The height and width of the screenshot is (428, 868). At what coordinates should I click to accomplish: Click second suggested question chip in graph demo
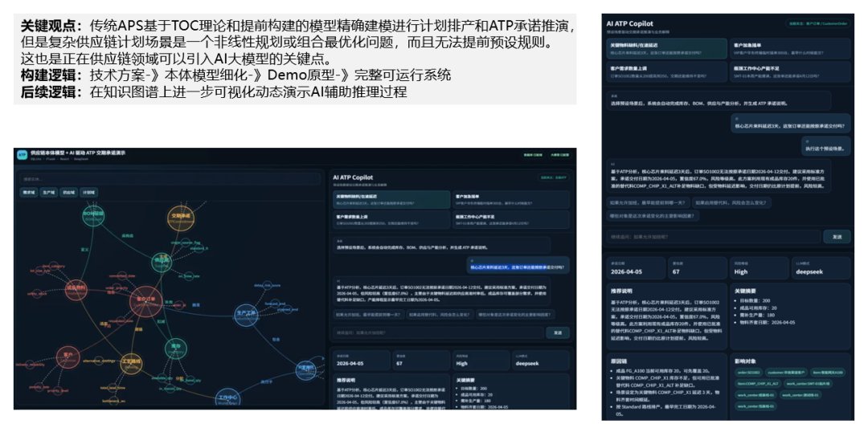click(439, 315)
